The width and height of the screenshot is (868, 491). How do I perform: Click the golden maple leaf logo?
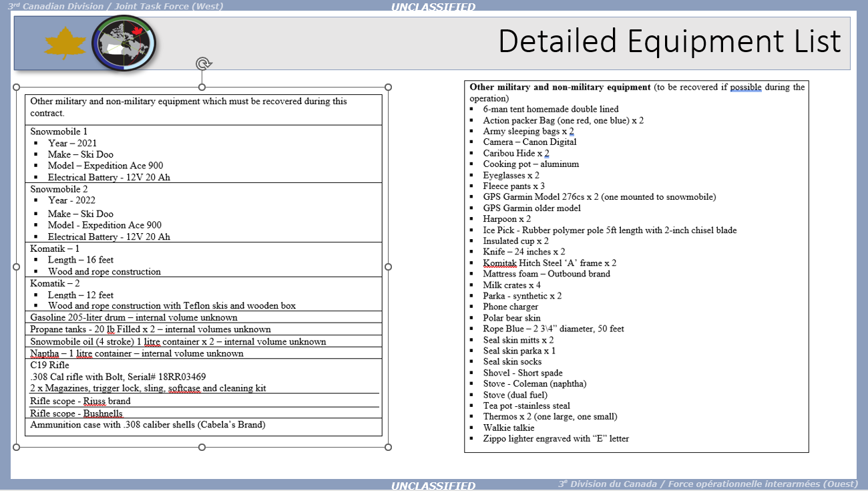click(x=65, y=44)
